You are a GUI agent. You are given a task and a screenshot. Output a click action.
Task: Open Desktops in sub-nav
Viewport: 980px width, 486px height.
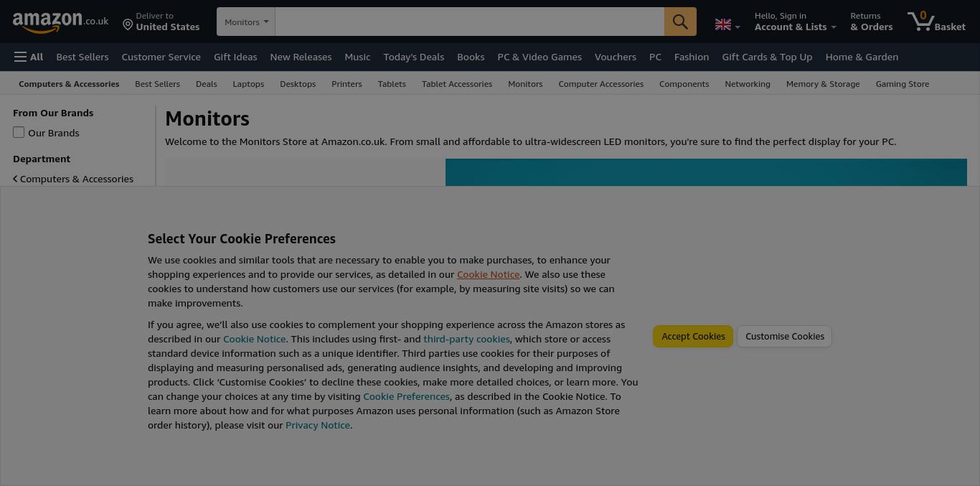298,84
